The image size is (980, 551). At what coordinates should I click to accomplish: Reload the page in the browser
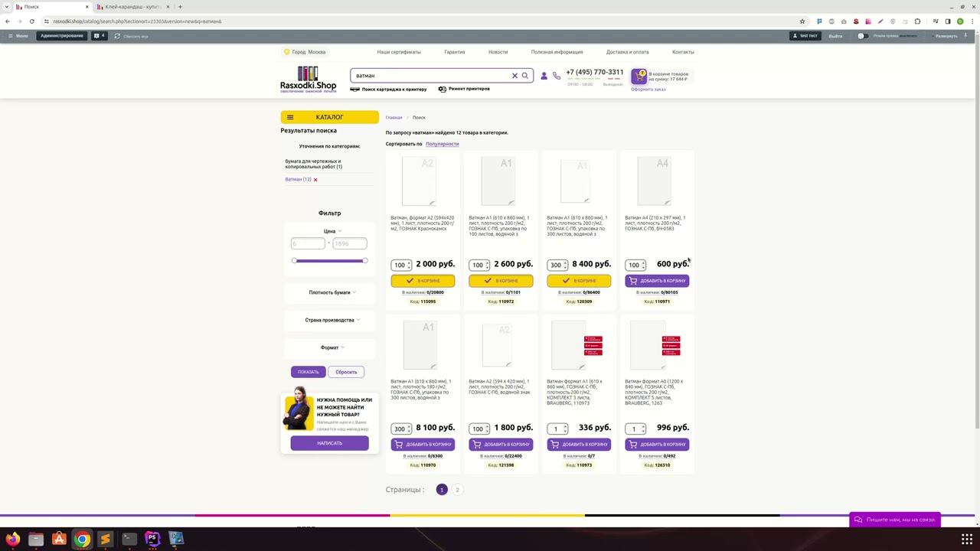31,21
